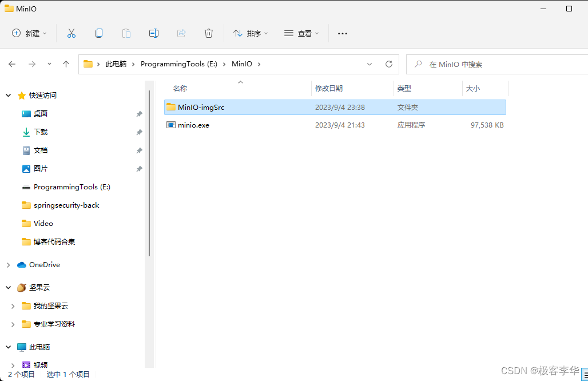Viewport: 588px width, 381px height.
Task: Click the MinIO-imgSrc folder icon
Action: point(171,107)
